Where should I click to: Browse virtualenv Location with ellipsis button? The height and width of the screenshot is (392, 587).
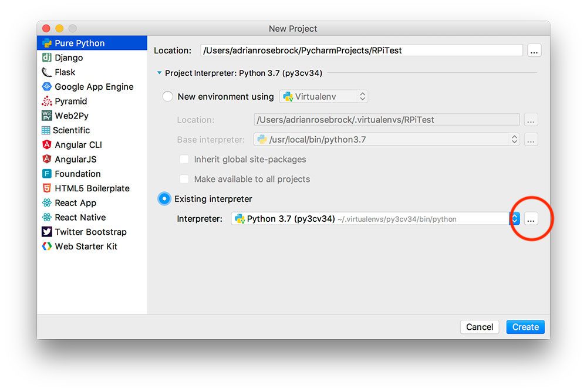coord(531,120)
